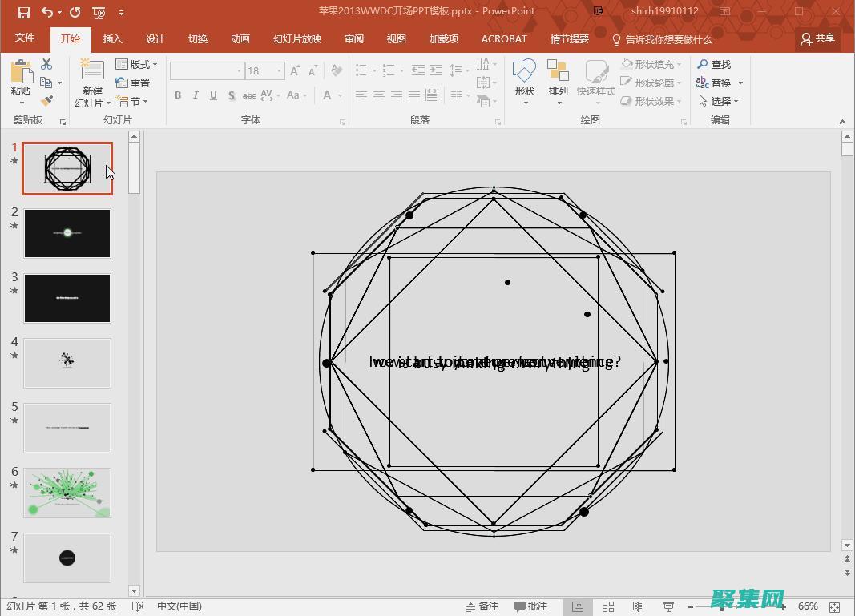Click fit slide to window icon
This screenshot has height=616, width=855.
(x=835, y=606)
